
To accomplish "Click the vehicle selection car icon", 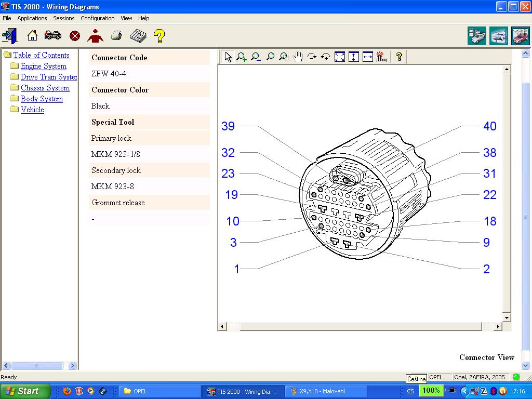I will 53,36.
